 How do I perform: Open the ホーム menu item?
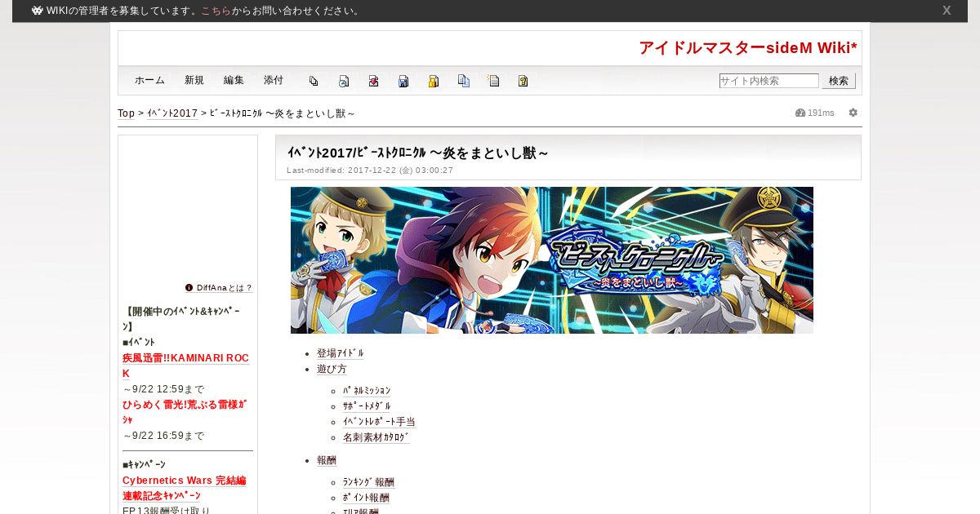[x=149, y=80]
